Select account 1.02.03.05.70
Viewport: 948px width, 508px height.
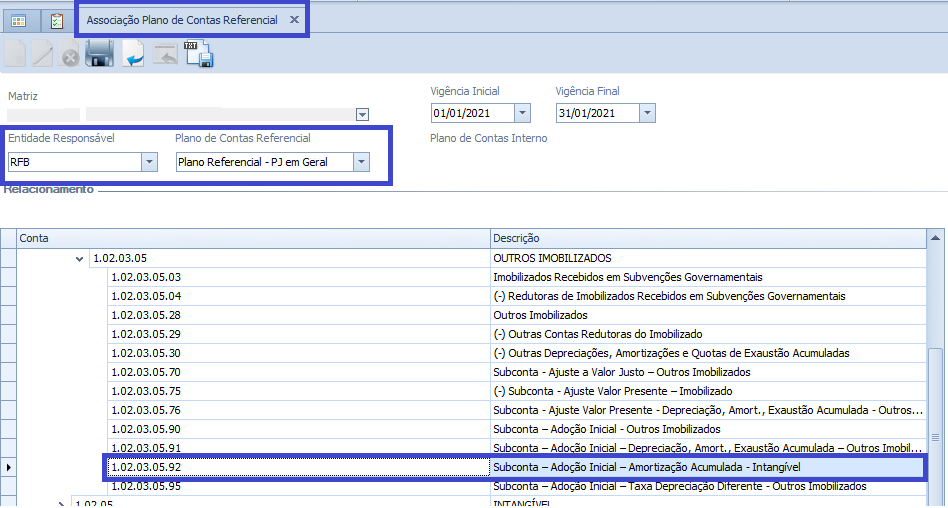pos(299,372)
